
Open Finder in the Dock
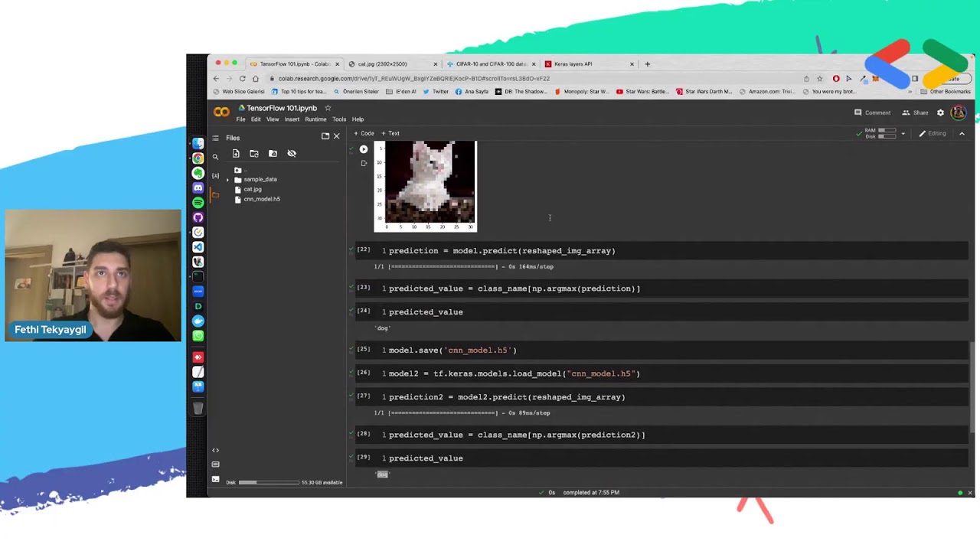point(198,143)
